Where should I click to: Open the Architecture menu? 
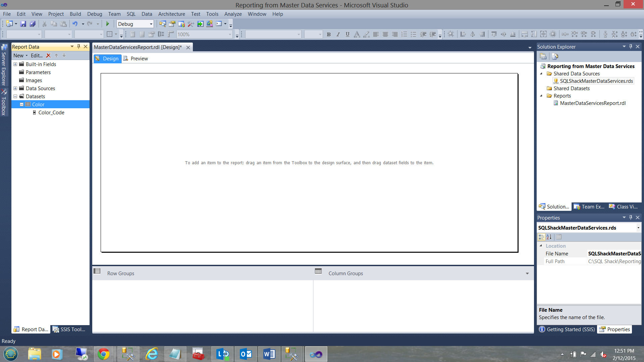pos(171,14)
